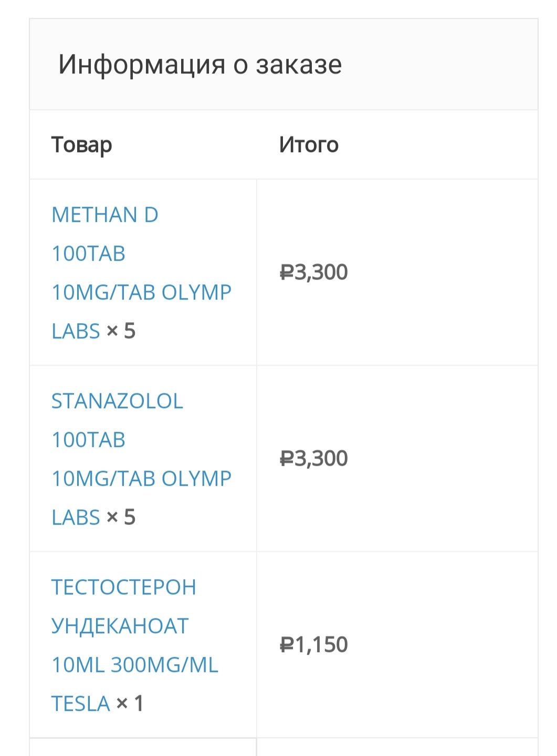
Task: Click the ₽3,300 total for STANAZOLOL
Action: pyautogui.click(x=313, y=459)
